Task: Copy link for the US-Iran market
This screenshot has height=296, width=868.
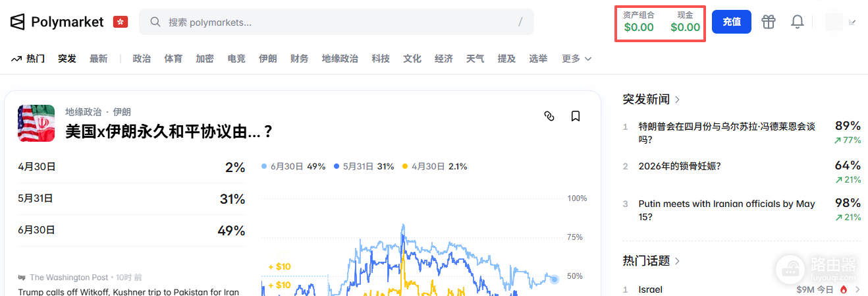Action: pyautogui.click(x=549, y=116)
